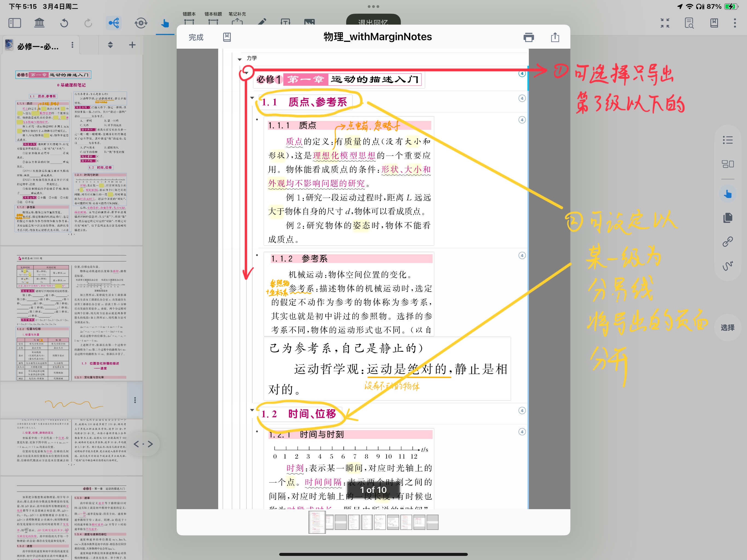The width and height of the screenshot is (747, 560).
Task: Select the title 物理_withMarginNotes
Action: coord(378,36)
